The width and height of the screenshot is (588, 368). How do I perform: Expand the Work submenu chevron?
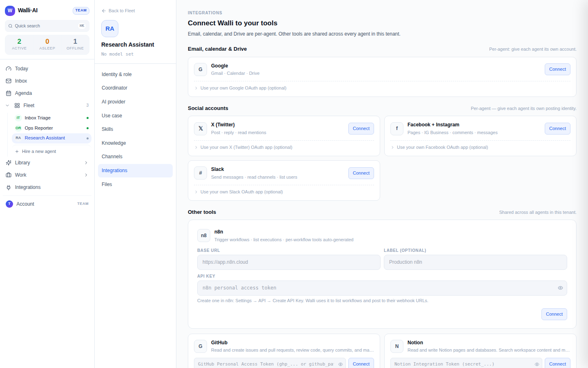(x=86, y=175)
